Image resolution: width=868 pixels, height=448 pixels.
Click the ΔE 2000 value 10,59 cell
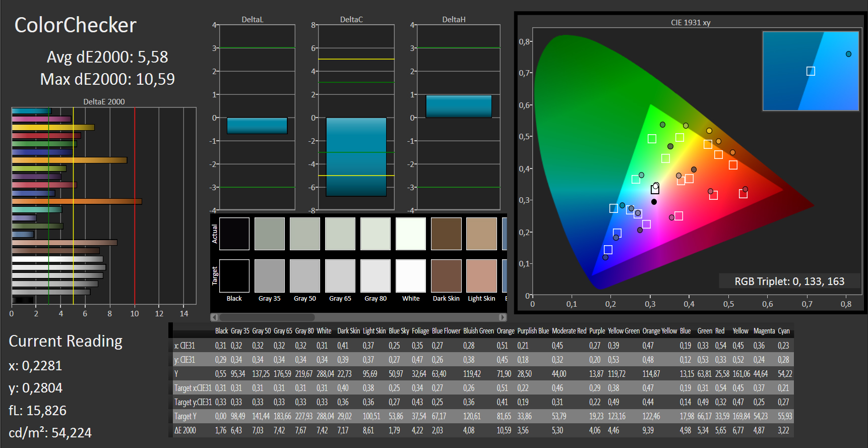pyautogui.click(x=504, y=430)
